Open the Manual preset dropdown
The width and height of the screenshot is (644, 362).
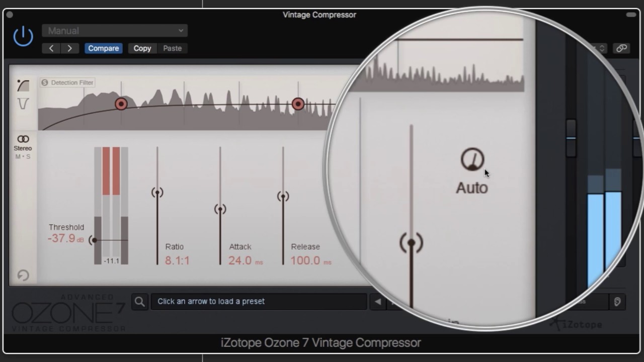coord(115,31)
